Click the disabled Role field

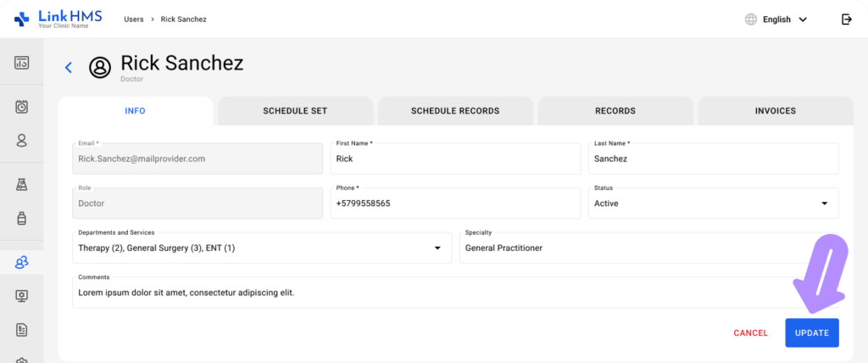(x=198, y=204)
